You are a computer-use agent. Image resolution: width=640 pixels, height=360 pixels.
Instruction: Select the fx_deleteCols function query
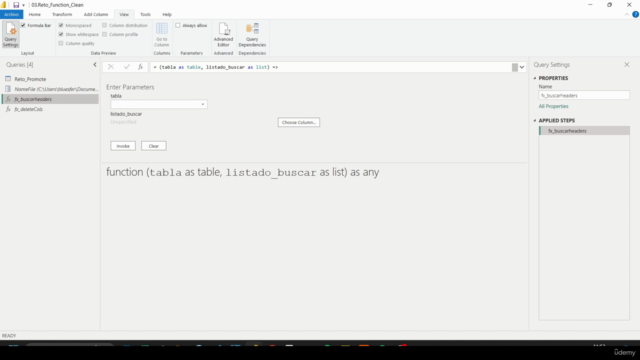(x=29, y=109)
